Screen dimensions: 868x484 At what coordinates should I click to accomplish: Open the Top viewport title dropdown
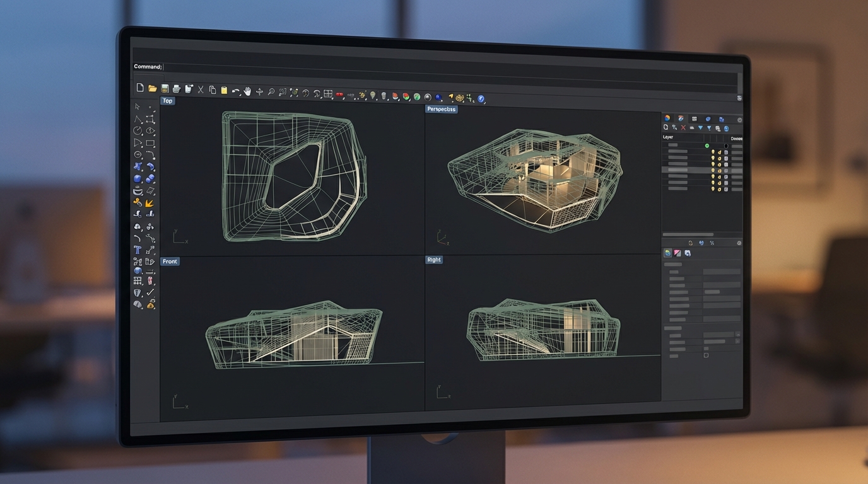click(x=167, y=101)
